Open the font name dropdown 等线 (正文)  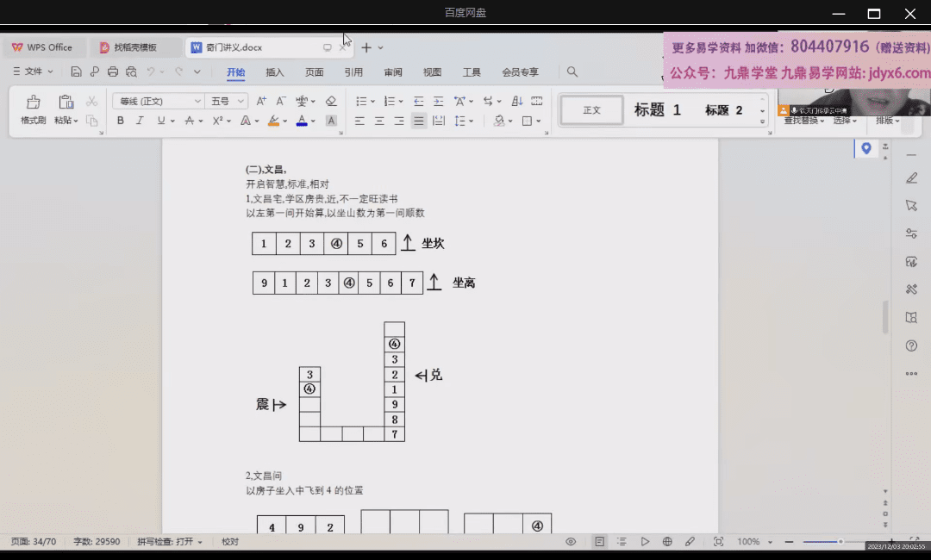(158, 102)
